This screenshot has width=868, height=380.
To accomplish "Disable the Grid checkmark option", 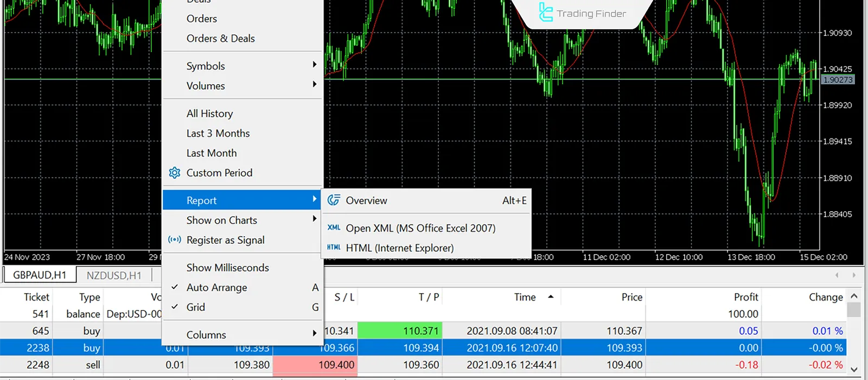I will 196,307.
